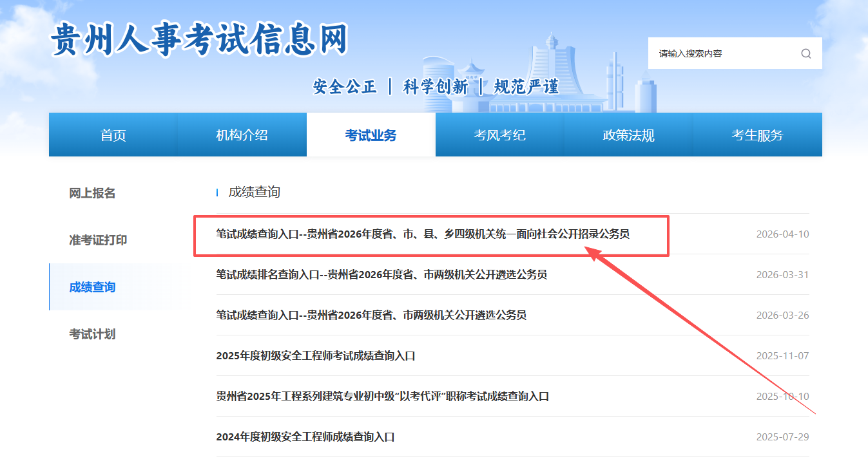Click the search content input field
868x461 pixels.
[x=722, y=53]
